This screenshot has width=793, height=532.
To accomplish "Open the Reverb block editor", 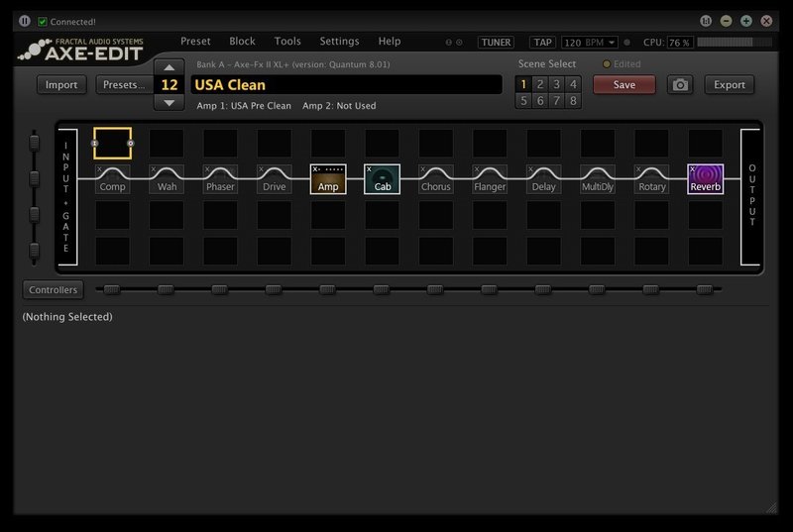I will pyautogui.click(x=706, y=179).
